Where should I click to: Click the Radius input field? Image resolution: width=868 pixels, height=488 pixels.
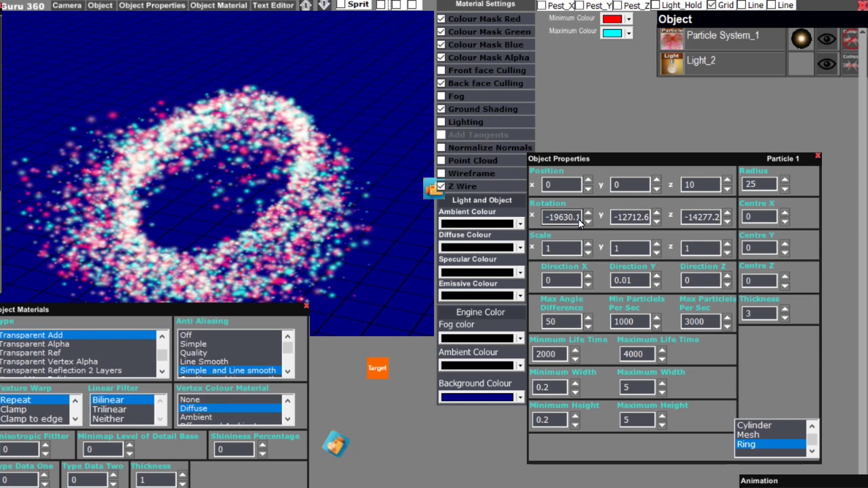pyautogui.click(x=759, y=184)
